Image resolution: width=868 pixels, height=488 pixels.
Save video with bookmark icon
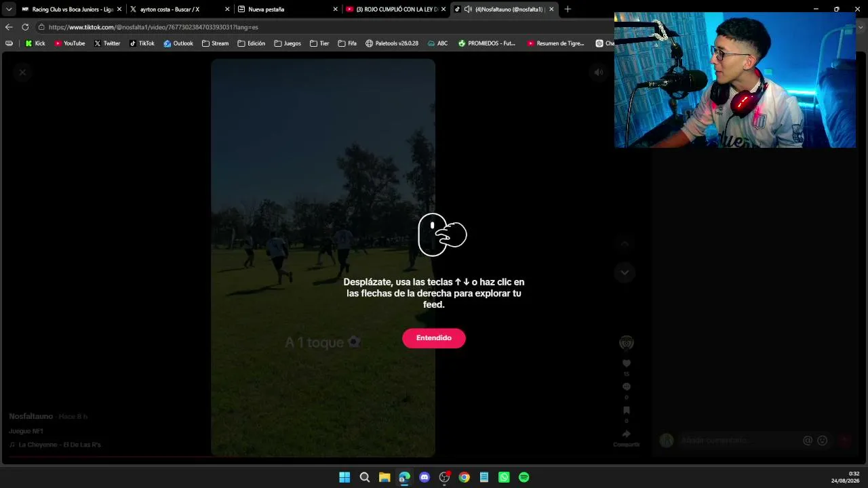pos(627,410)
